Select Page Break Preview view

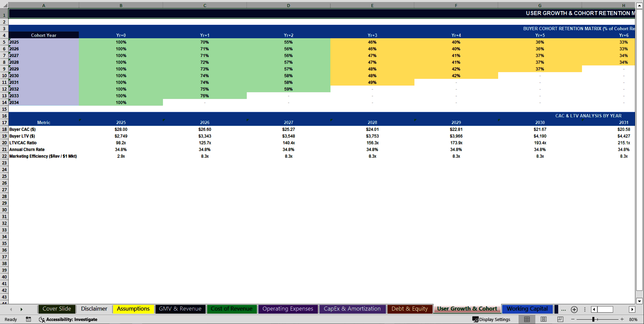coord(560,319)
